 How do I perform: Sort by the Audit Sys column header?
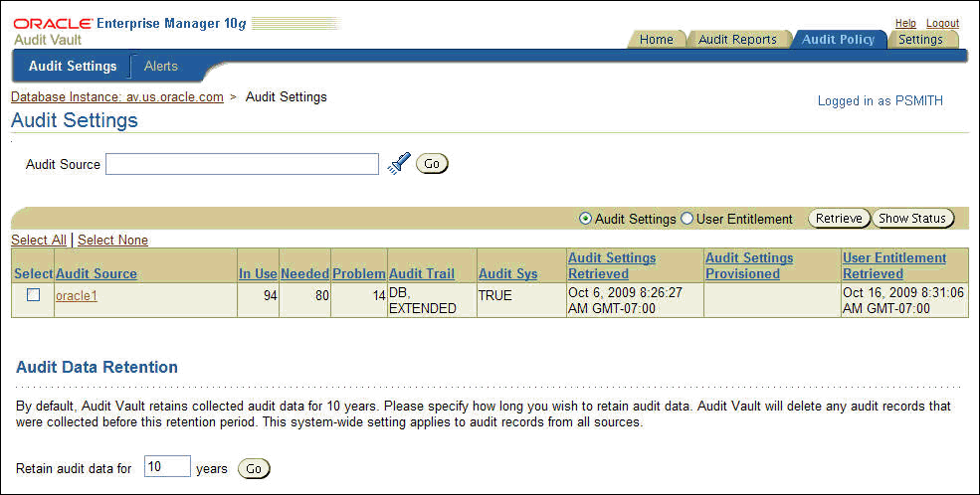pos(508,273)
